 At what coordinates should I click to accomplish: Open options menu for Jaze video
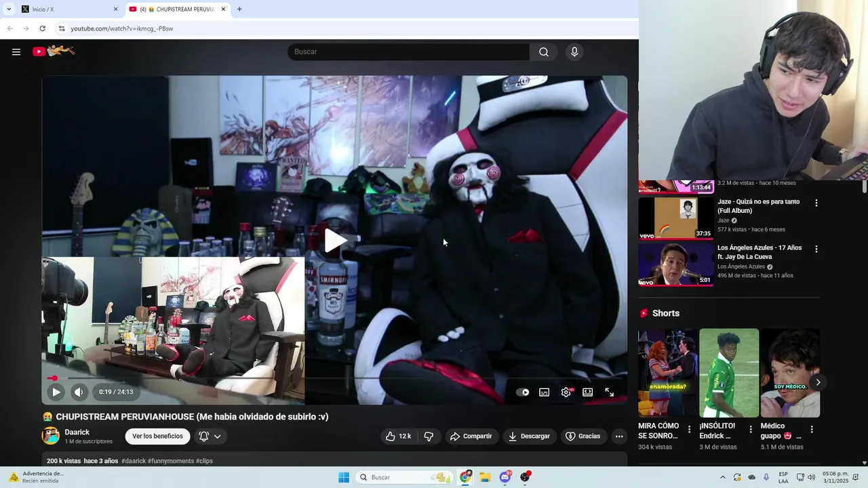[816, 203]
